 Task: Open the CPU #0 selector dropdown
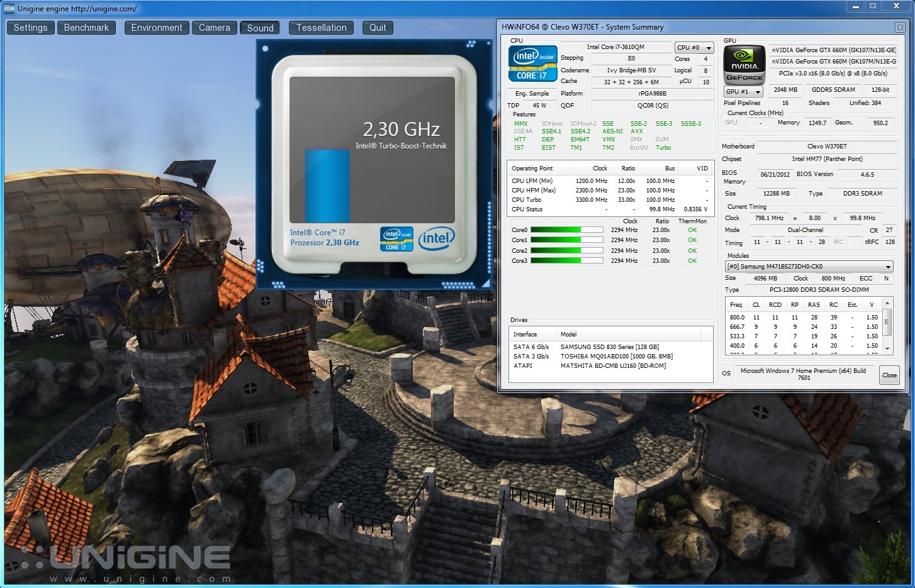[693, 48]
